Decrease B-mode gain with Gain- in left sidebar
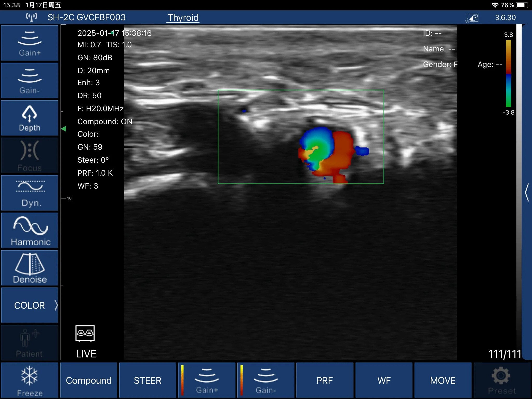The image size is (532, 399). click(30, 81)
